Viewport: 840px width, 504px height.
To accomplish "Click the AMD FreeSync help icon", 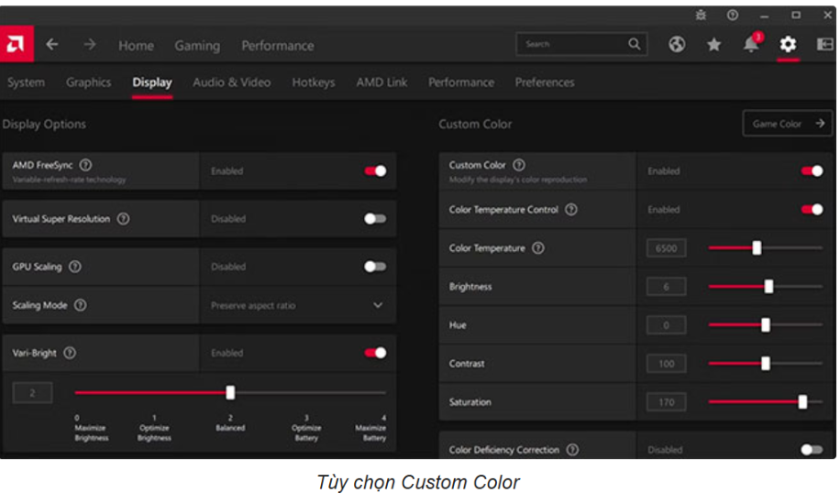I will click(x=86, y=165).
